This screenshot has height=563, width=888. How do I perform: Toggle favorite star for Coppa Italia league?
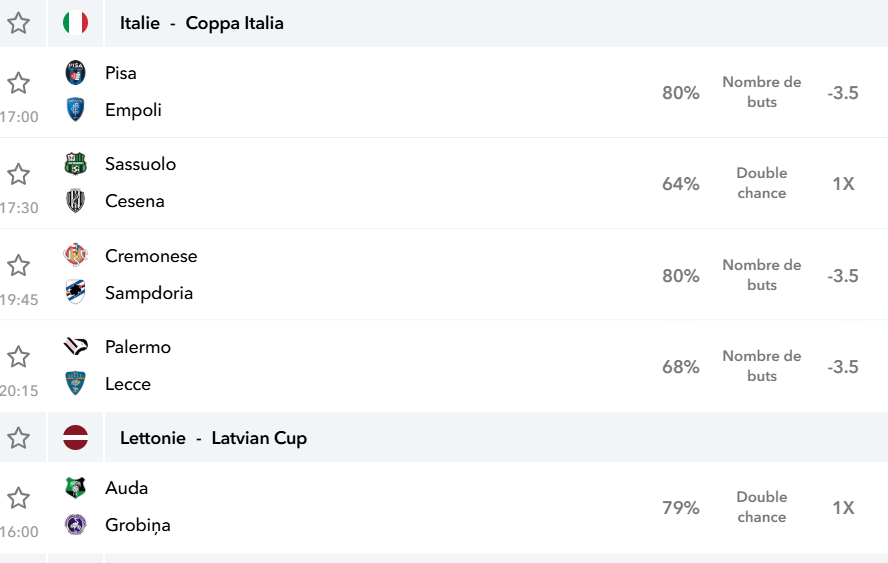pyautogui.click(x=18, y=23)
